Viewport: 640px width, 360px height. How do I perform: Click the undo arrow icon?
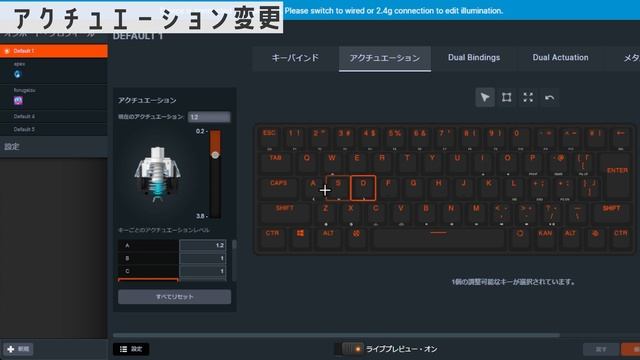[x=549, y=98]
